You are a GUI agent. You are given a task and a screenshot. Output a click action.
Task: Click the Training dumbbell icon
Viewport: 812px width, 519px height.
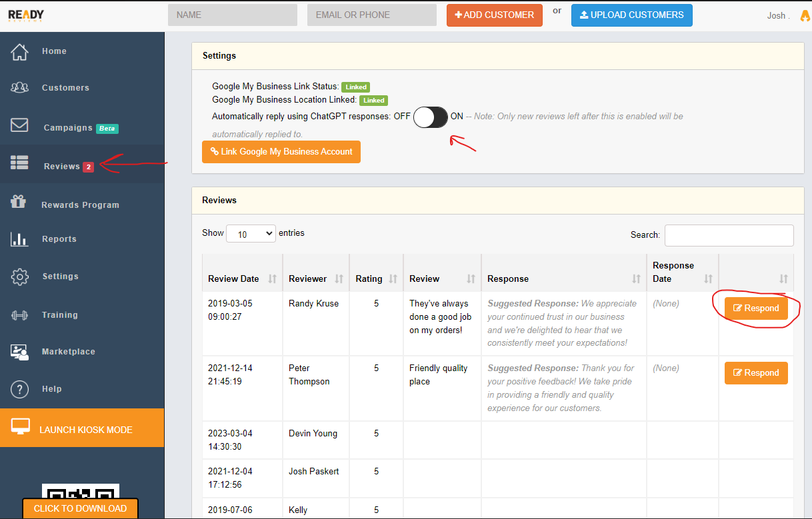pyautogui.click(x=20, y=315)
